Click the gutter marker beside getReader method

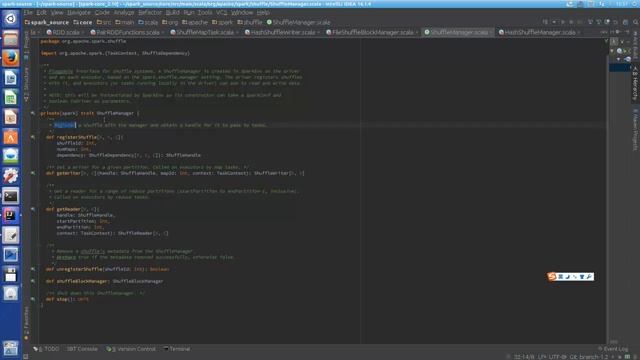pyautogui.click(x=33, y=209)
